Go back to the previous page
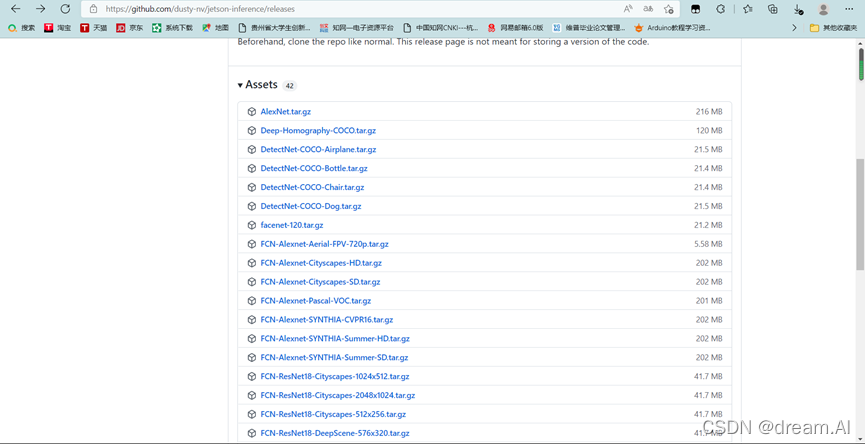 point(15,9)
